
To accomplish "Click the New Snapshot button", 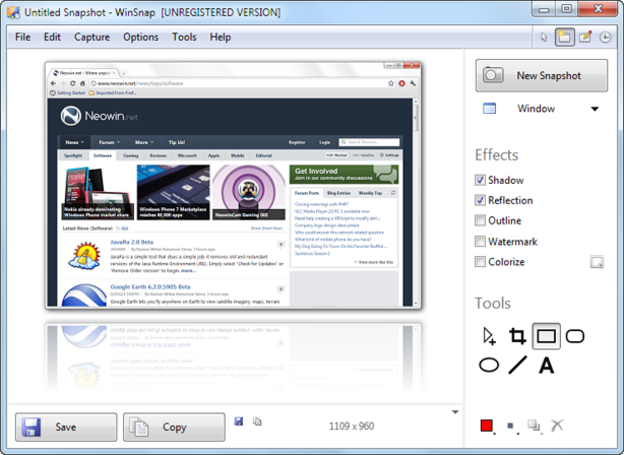I will [542, 75].
